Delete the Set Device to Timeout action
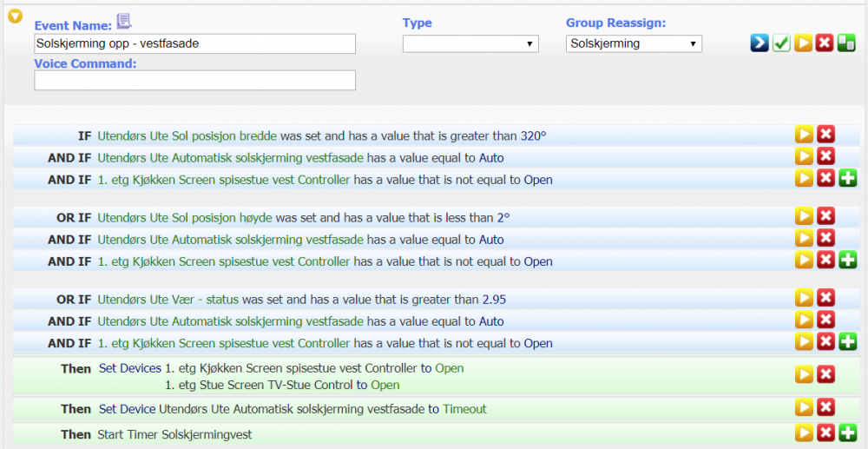 point(825,407)
